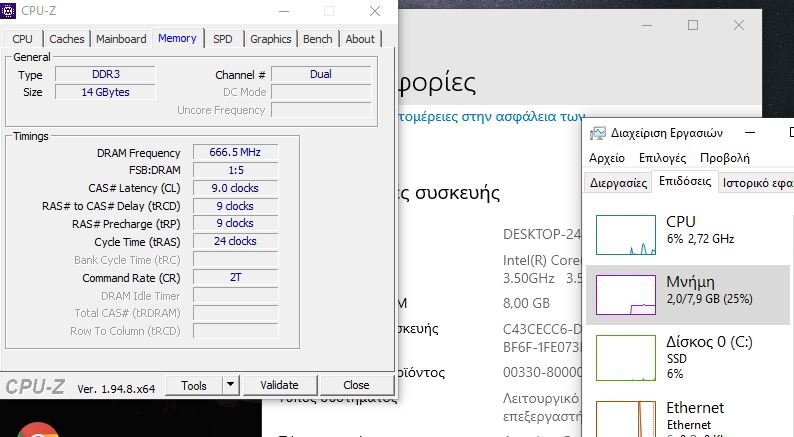Click the empty Uncore Frequency field

[321, 110]
